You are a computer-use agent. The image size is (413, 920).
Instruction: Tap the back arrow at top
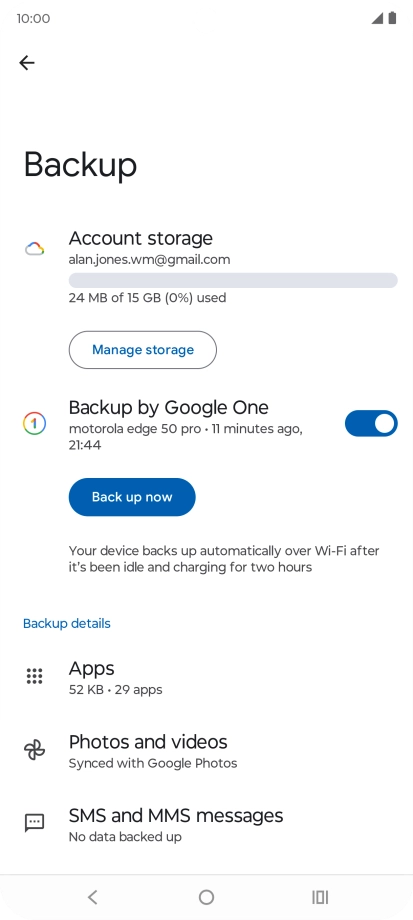coord(27,63)
